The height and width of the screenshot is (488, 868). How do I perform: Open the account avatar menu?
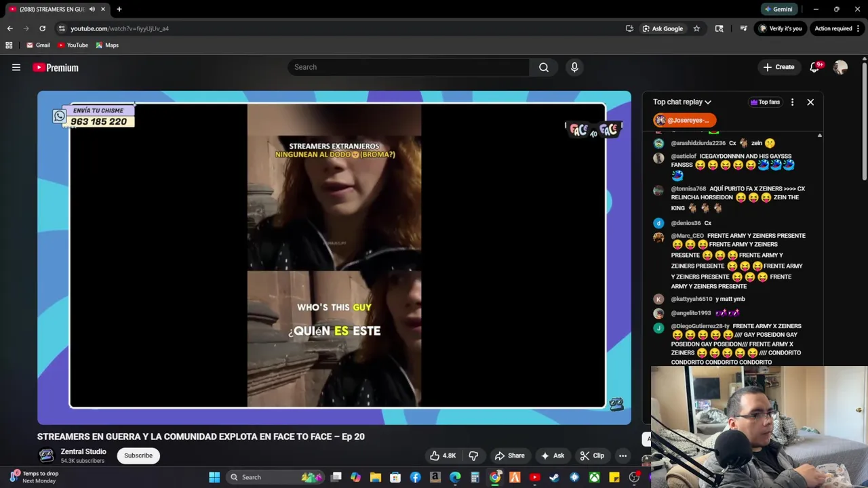tap(840, 67)
